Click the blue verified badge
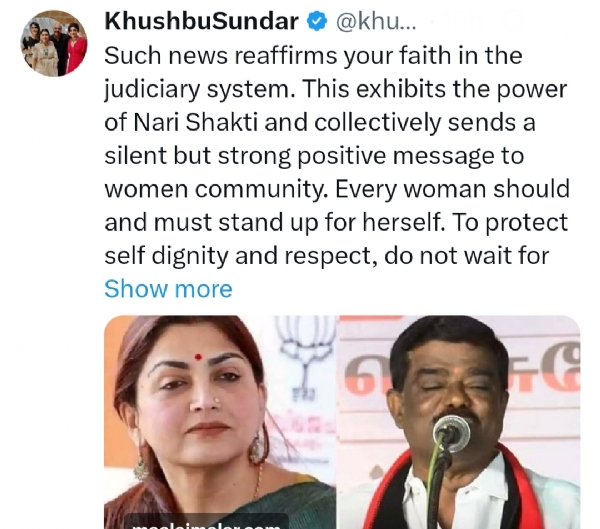Image resolution: width=600 pixels, height=529 pixels. tap(317, 21)
